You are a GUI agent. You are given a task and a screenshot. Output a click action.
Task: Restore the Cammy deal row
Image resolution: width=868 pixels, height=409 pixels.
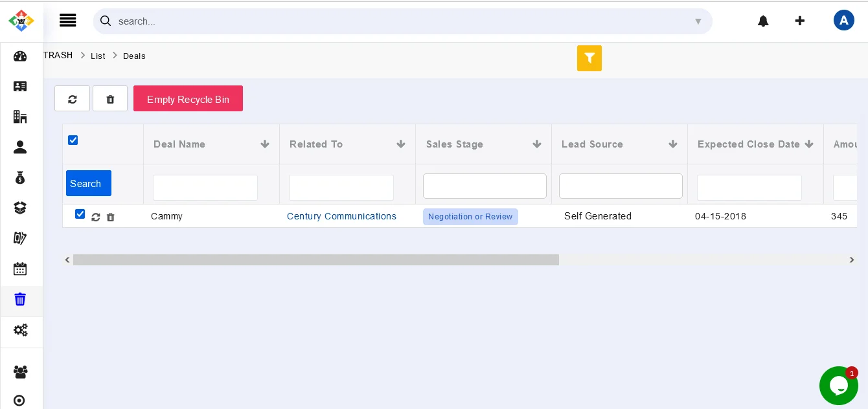[x=96, y=217]
